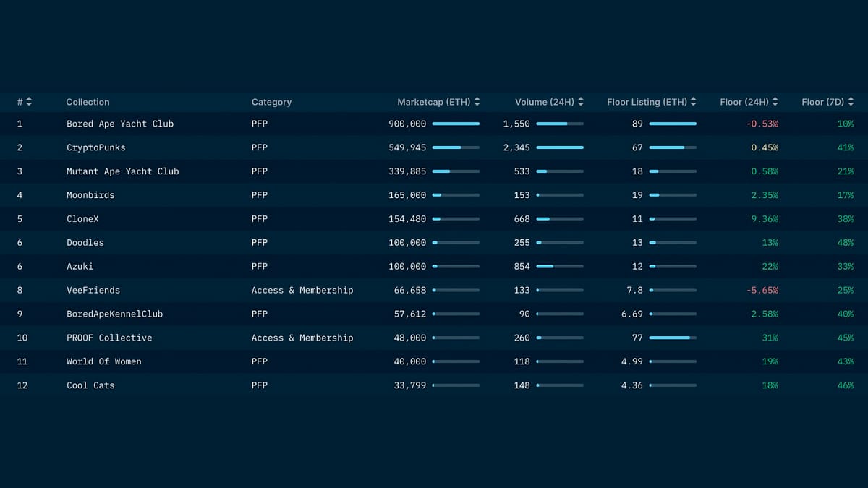Viewport: 868px width, 488px height.
Task: Open the Moonbirds collection
Action: 90,195
